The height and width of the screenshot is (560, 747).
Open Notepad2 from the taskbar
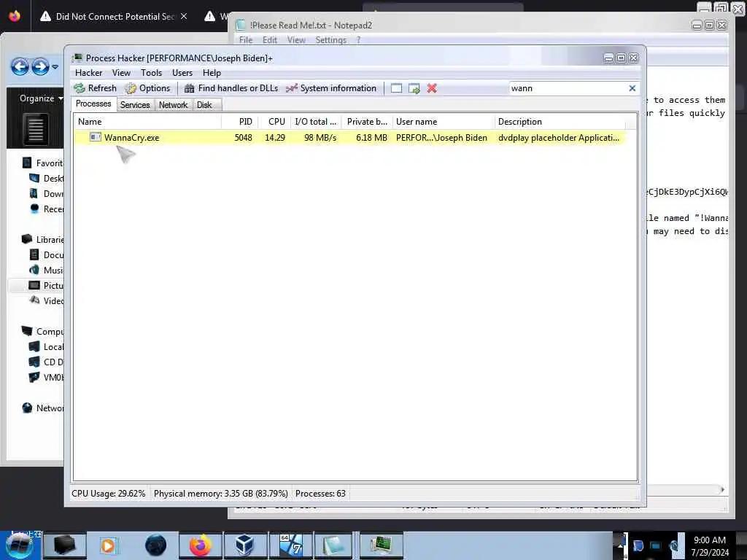coord(333,545)
